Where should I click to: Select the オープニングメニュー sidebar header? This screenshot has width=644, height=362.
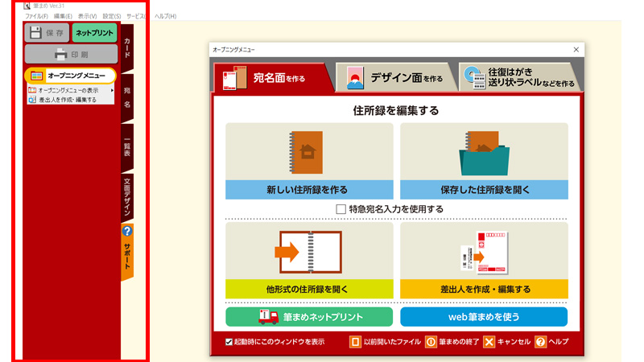pos(70,76)
